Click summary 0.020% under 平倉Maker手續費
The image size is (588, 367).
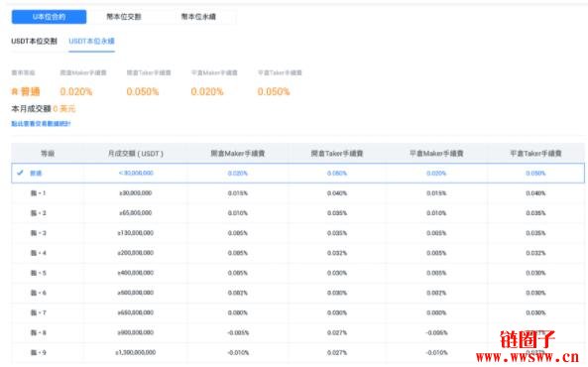[x=207, y=91]
